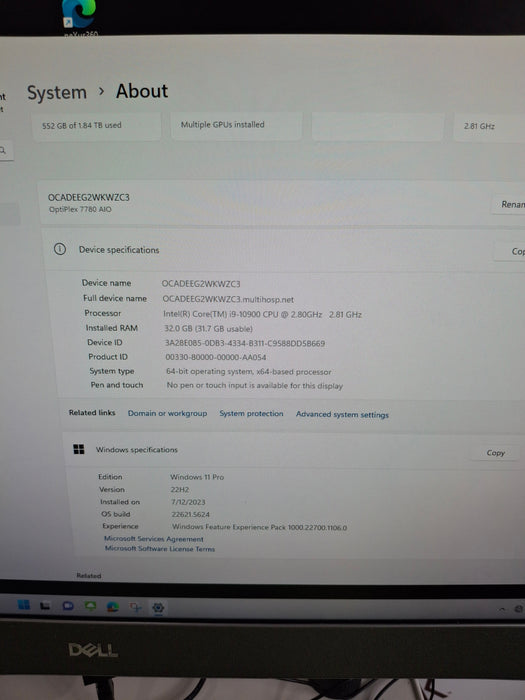Image resolution: width=525 pixels, height=700 pixels.
Task: Open the Snipping Tool taskbar icon
Action: 135,607
